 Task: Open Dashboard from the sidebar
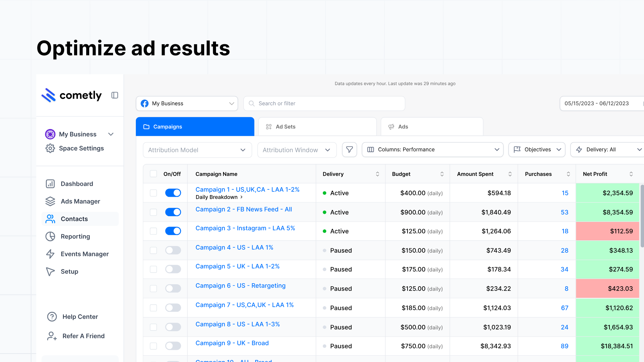coord(77,184)
